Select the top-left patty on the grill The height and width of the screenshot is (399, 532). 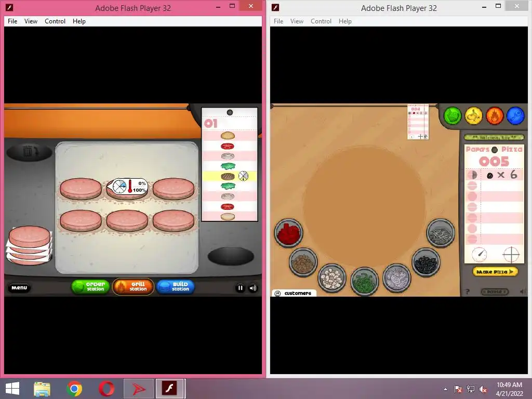click(81, 189)
